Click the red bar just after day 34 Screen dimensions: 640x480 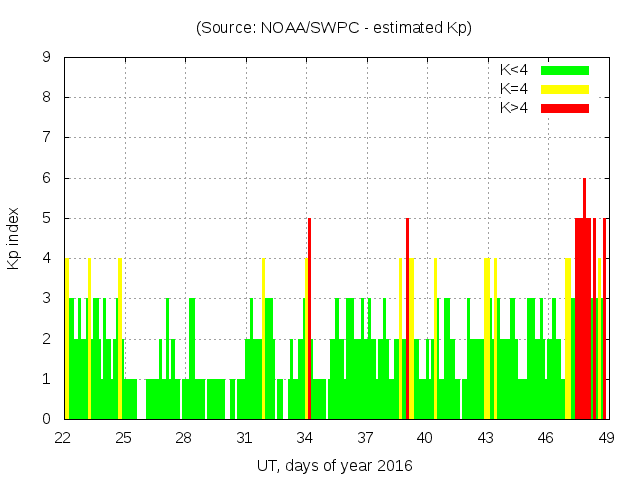click(x=310, y=320)
